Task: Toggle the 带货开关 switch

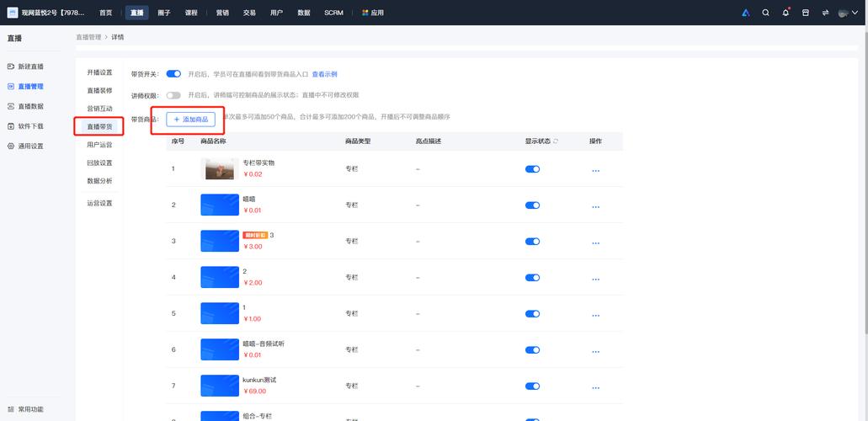Action: click(173, 74)
